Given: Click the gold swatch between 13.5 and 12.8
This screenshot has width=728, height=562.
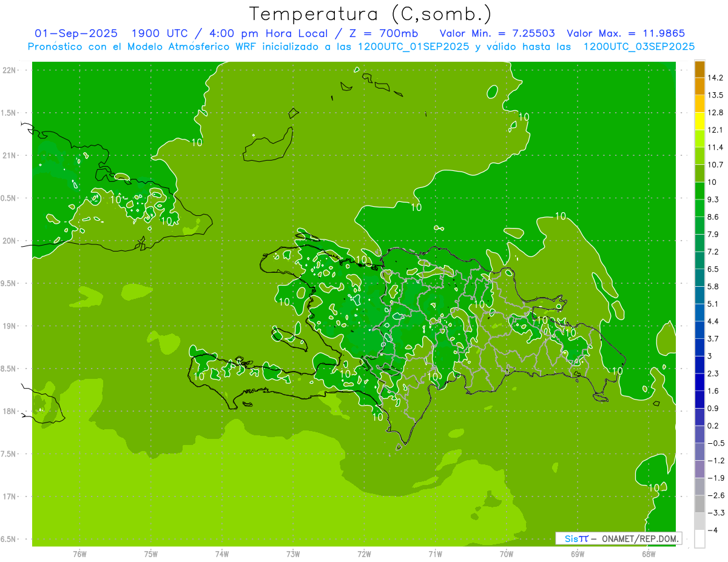Looking at the screenshot, I should [699, 104].
